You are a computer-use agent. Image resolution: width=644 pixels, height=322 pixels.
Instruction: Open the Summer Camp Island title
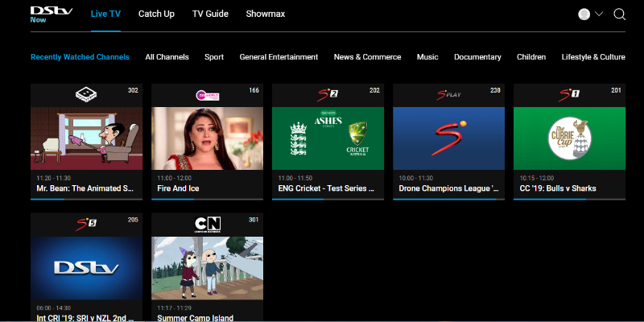click(x=196, y=318)
